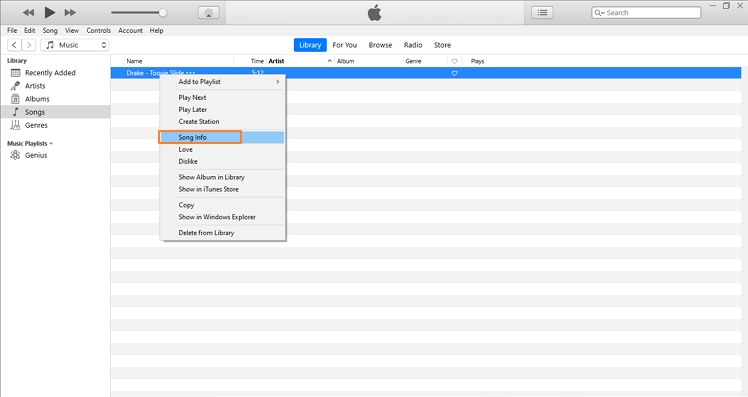
Task: Go forward with the right arrow
Action: pos(29,45)
